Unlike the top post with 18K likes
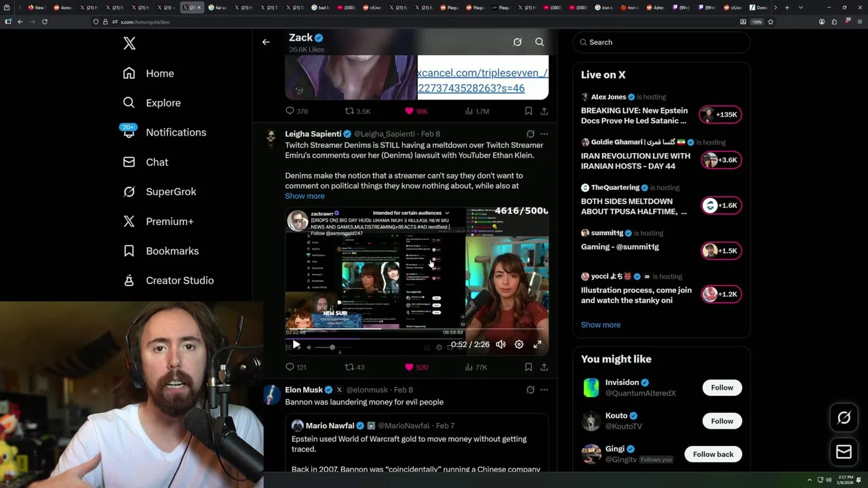868x488 pixels. (x=416, y=111)
